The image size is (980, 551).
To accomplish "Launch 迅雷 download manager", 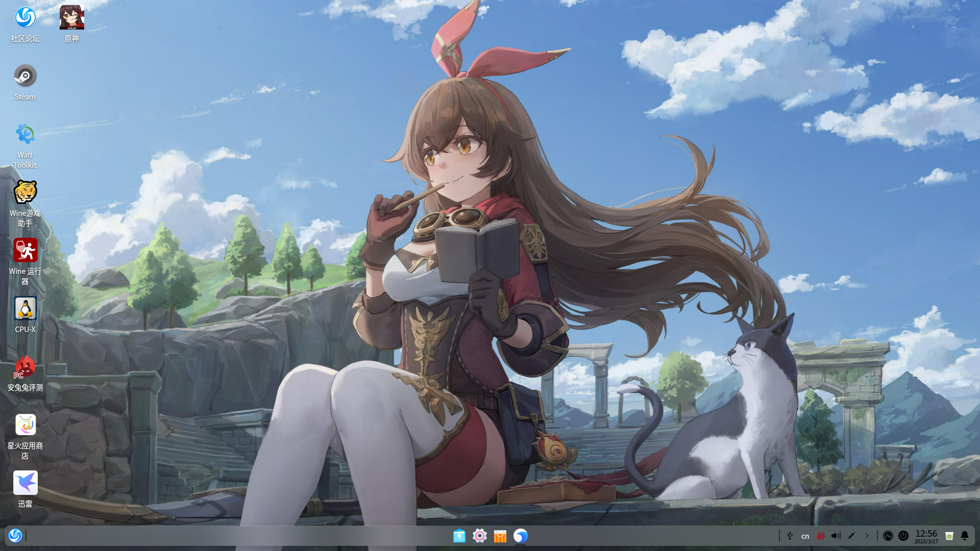I will [25, 483].
